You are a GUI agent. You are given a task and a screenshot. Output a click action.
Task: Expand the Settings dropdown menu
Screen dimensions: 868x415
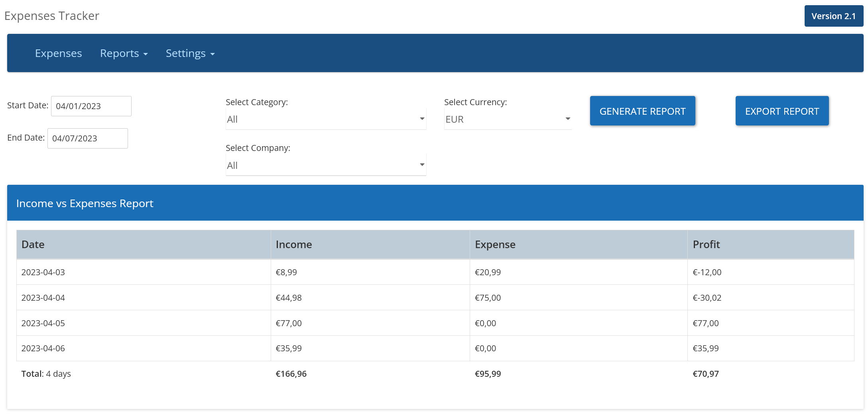pos(190,53)
